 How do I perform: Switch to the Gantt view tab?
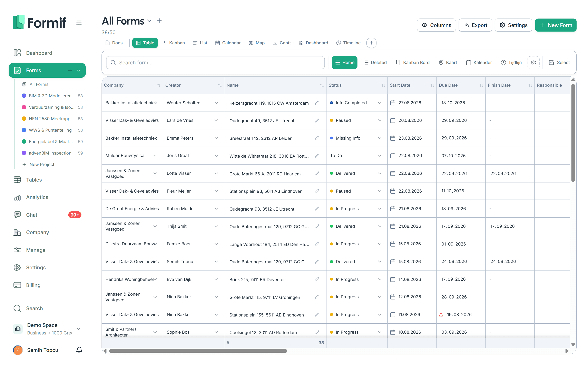coord(281,43)
